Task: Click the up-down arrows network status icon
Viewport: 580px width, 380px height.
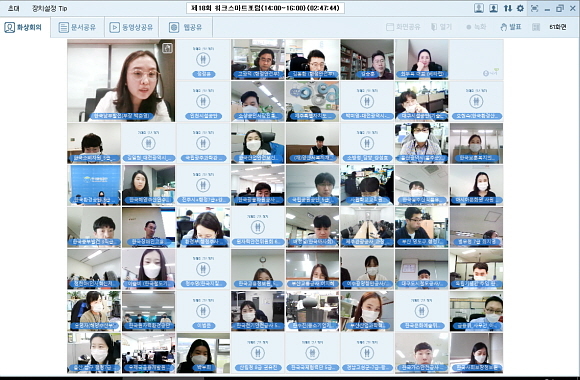Action: (x=508, y=8)
